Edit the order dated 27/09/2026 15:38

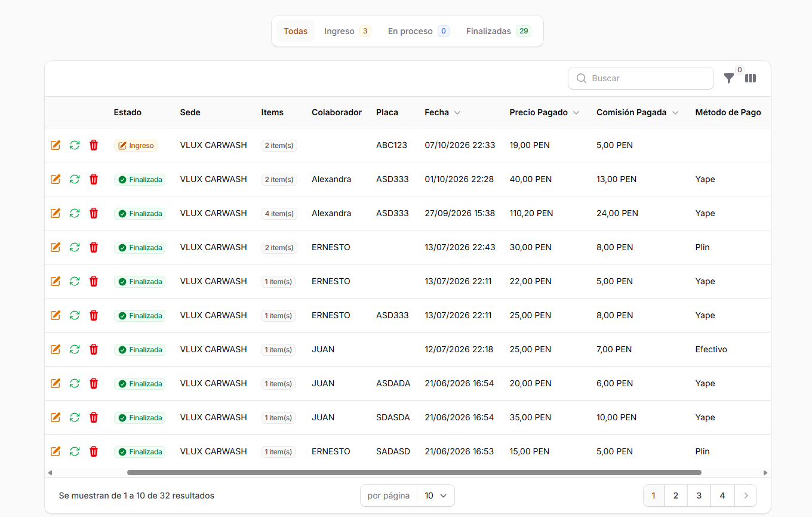[x=56, y=213]
